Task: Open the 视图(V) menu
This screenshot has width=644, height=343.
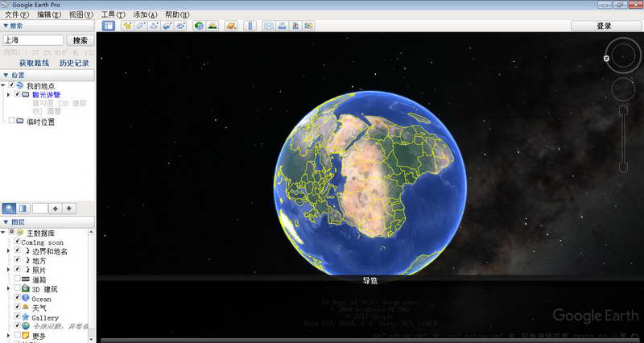Action: tap(80, 14)
